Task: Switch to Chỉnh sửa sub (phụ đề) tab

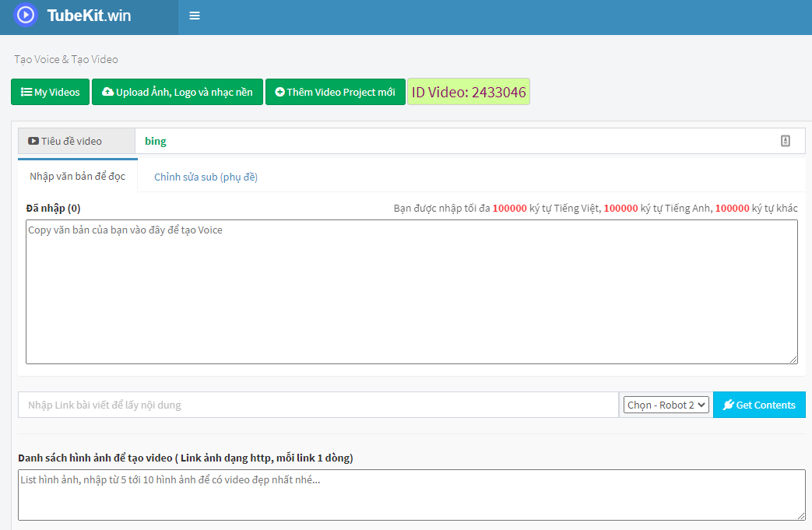Action: click(x=206, y=177)
